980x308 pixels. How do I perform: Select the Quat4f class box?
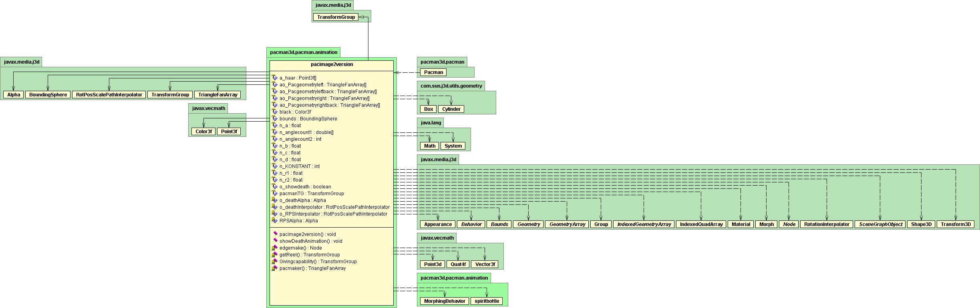click(x=458, y=264)
